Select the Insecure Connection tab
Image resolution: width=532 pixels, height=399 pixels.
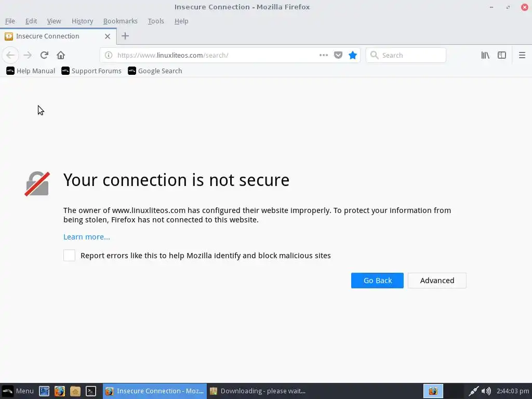[58, 36]
